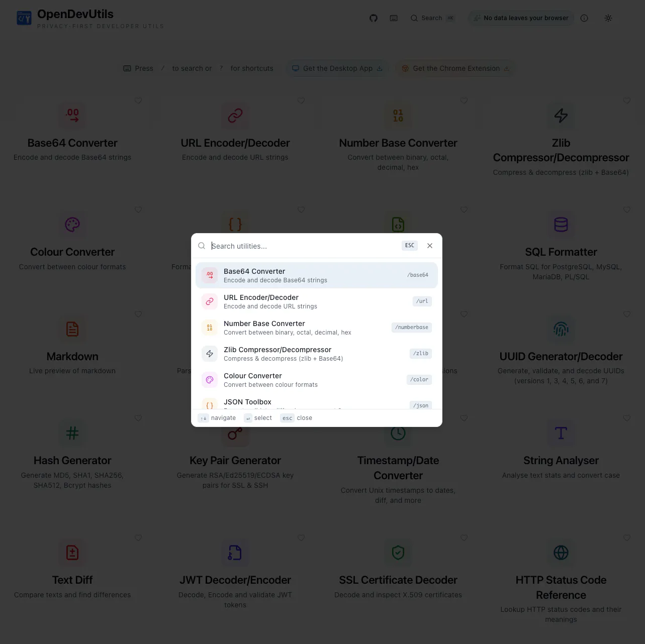Click the /zlib shortcut tag

[x=421, y=354]
